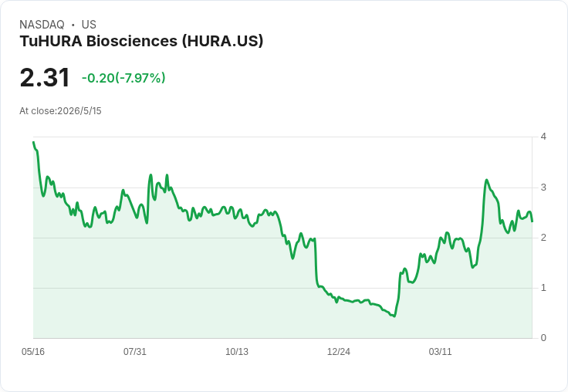Click the 3 price axis label

tap(543, 188)
